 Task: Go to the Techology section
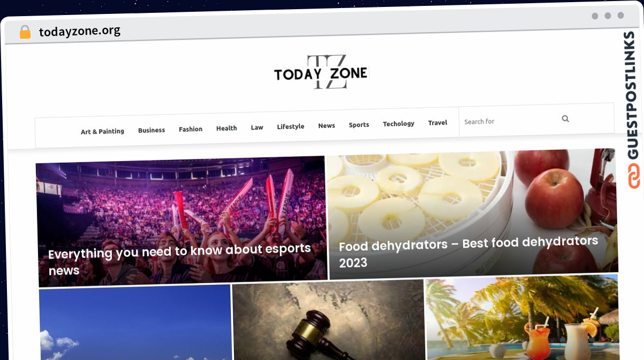pyautogui.click(x=398, y=124)
